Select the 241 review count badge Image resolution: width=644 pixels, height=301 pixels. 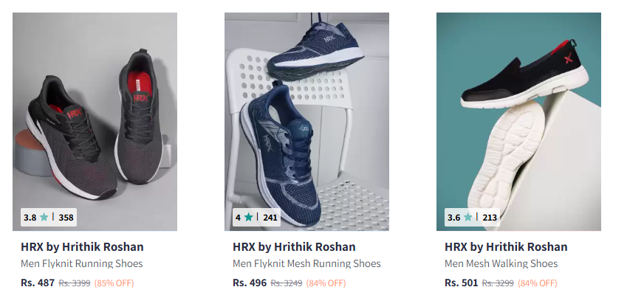point(270,218)
